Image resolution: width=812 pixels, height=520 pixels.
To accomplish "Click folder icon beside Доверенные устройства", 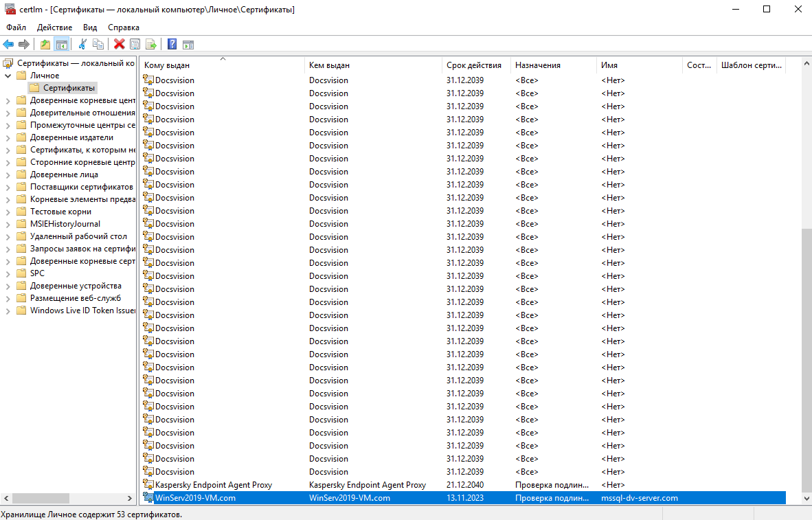I will click(x=21, y=286).
